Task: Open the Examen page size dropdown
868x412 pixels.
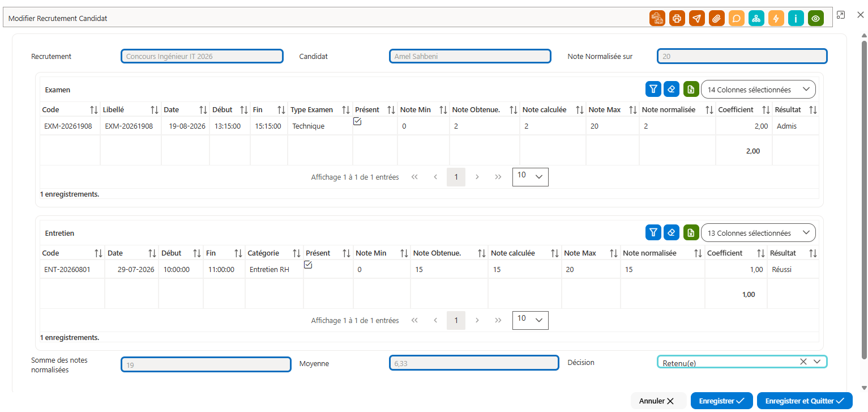Action: [x=530, y=177]
